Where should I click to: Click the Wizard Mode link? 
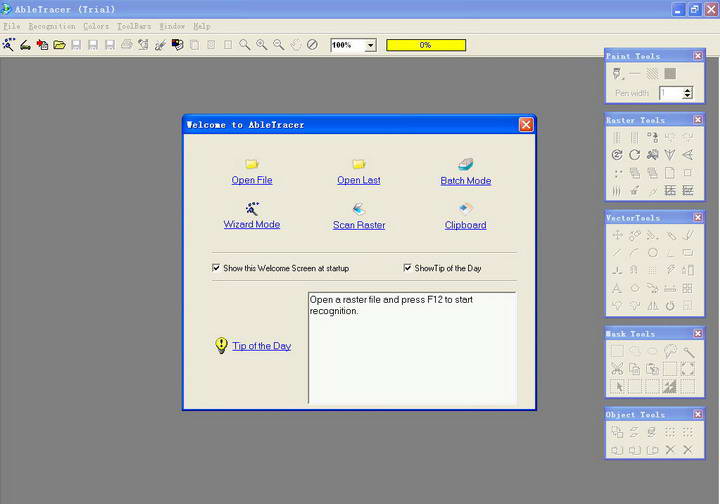coord(252,224)
